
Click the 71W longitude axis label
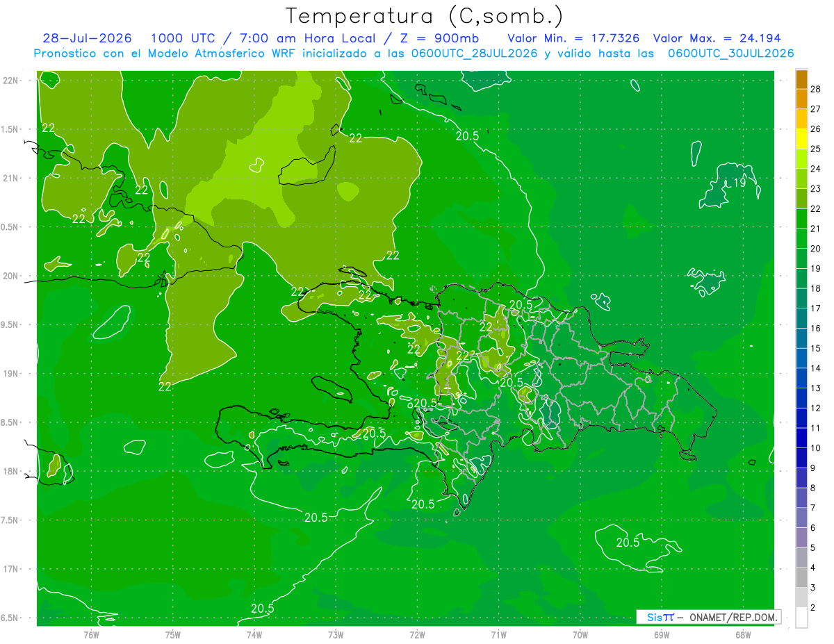pos(498,634)
